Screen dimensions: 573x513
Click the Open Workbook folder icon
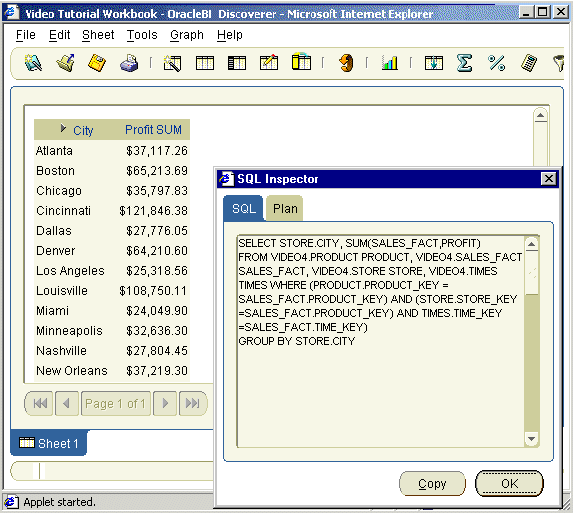[65, 62]
